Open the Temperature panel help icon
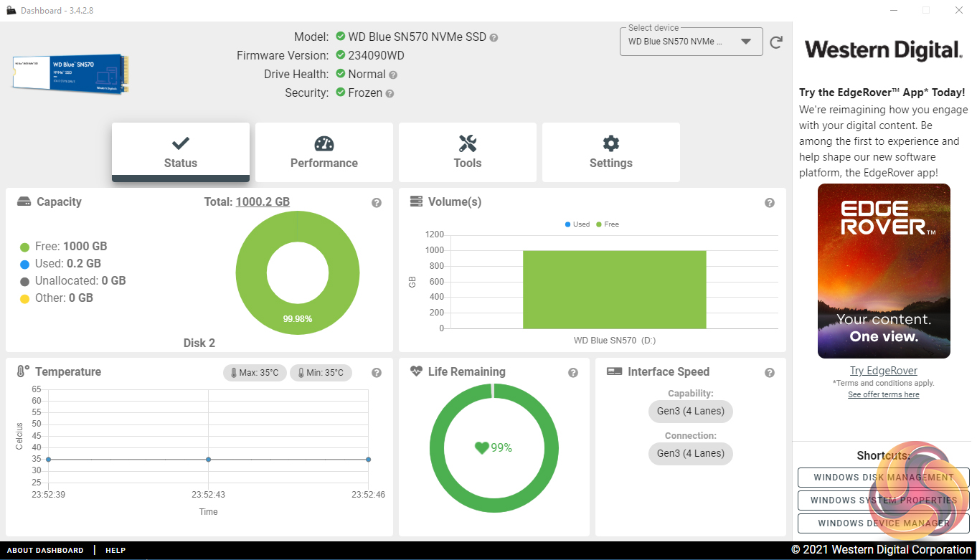The height and width of the screenshot is (560, 977). 377,373
